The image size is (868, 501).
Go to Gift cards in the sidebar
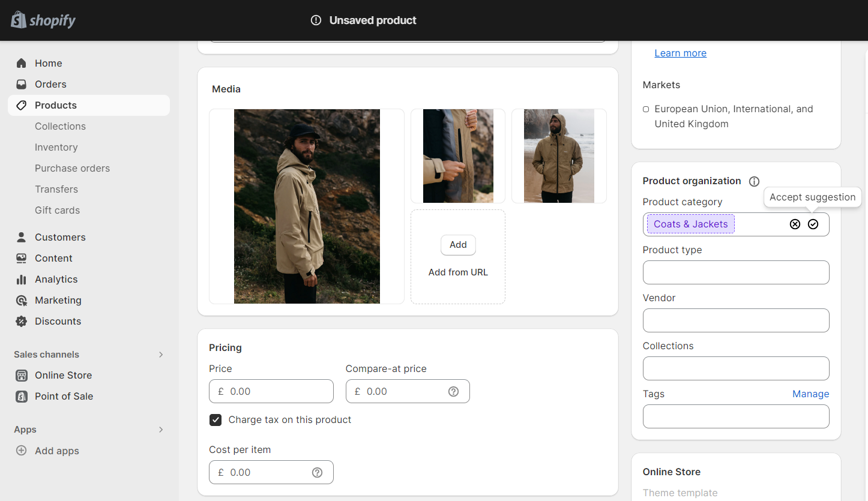(57, 210)
